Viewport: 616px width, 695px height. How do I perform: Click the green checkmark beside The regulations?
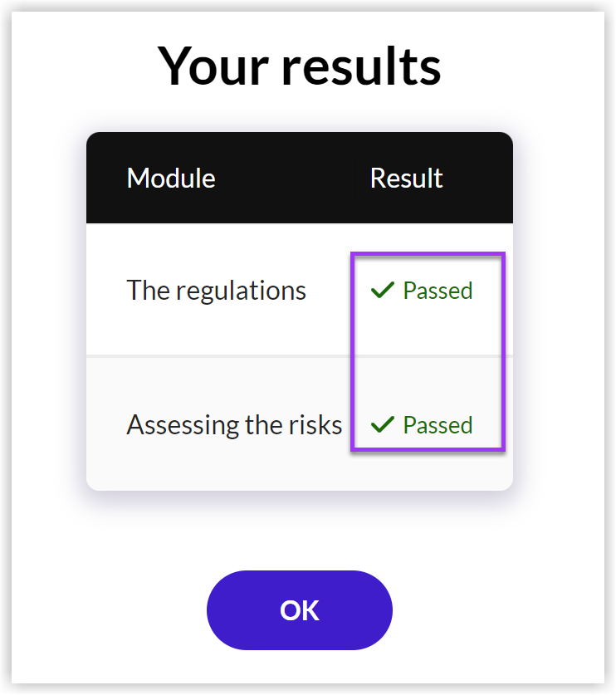[x=382, y=291]
